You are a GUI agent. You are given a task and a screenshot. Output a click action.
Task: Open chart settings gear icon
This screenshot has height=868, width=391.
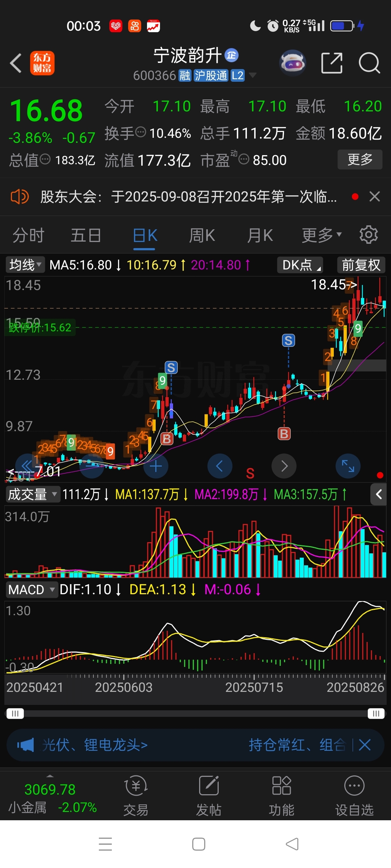tap(369, 235)
